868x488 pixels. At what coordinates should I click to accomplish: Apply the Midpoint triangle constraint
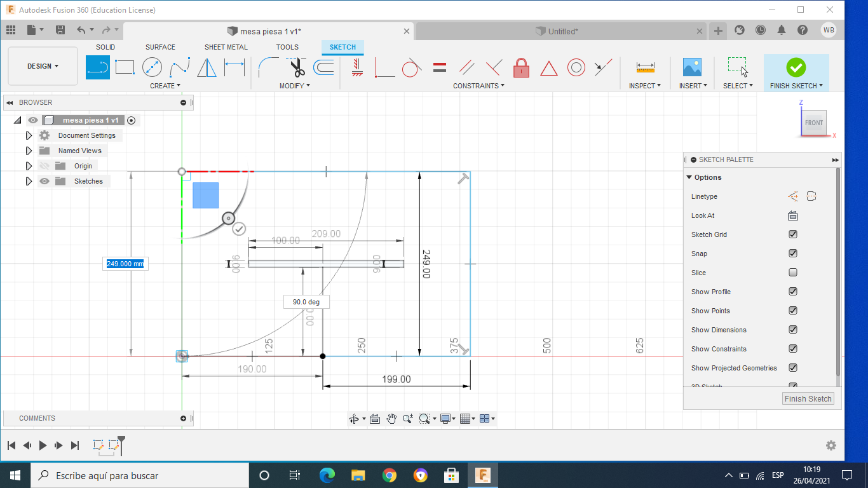tap(549, 67)
